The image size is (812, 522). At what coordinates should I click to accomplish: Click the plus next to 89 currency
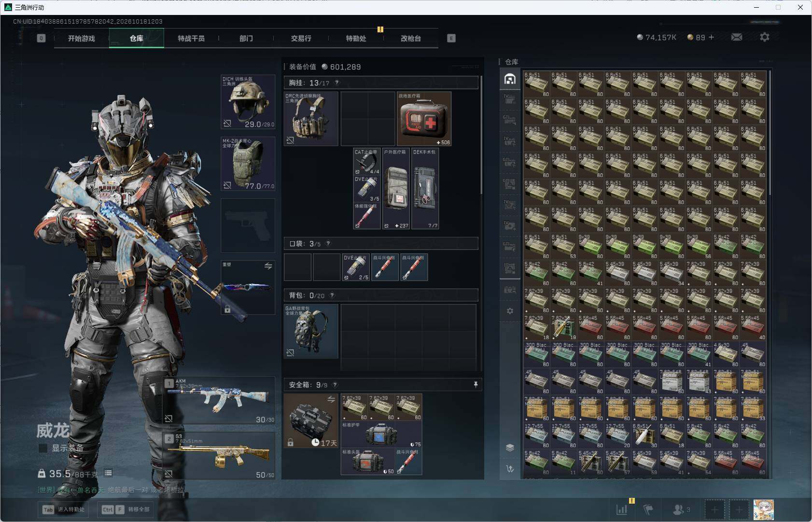(x=711, y=37)
